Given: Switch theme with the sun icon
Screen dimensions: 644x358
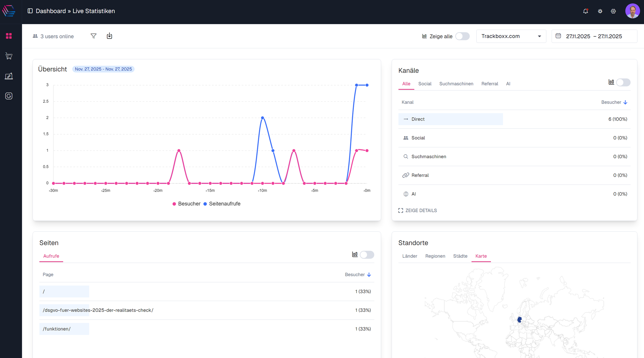Looking at the screenshot, I should point(600,11).
